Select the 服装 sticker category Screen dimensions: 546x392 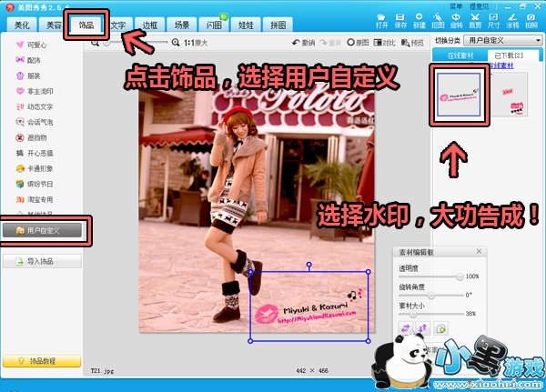(28, 75)
